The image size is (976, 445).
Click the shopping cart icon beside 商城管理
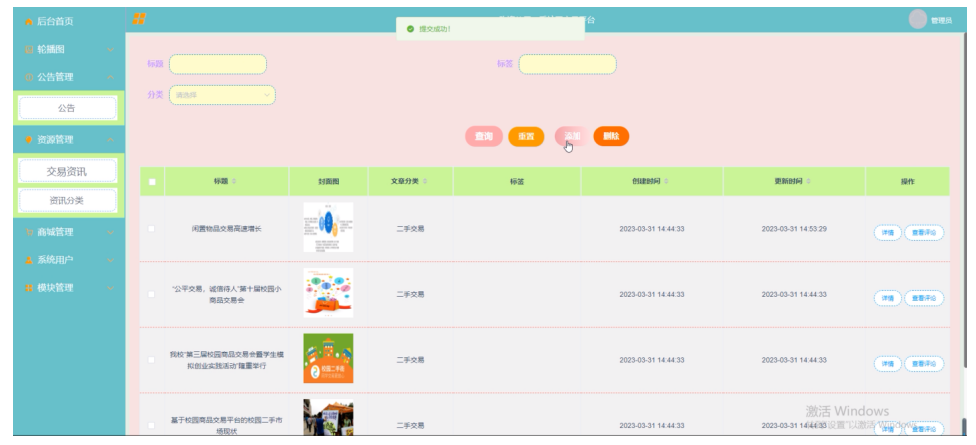29,232
